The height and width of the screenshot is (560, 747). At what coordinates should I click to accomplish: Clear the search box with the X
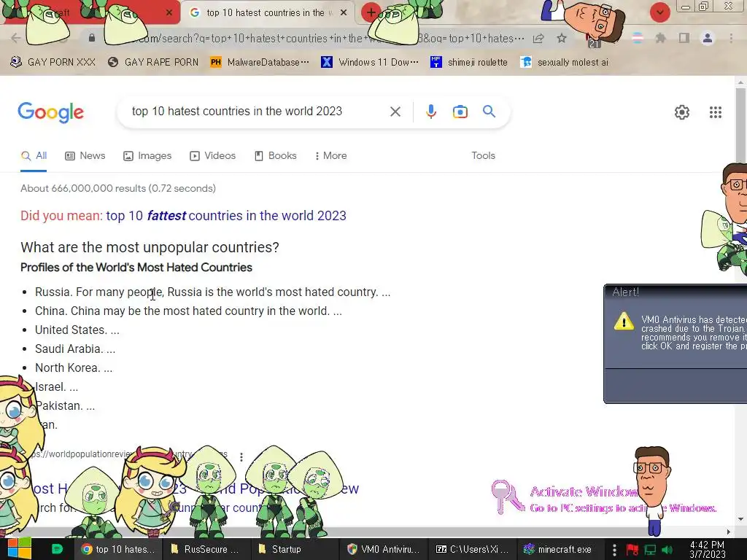395,112
